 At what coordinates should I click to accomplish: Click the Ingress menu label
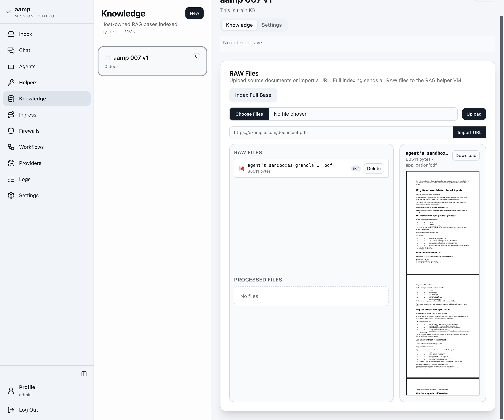click(28, 115)
